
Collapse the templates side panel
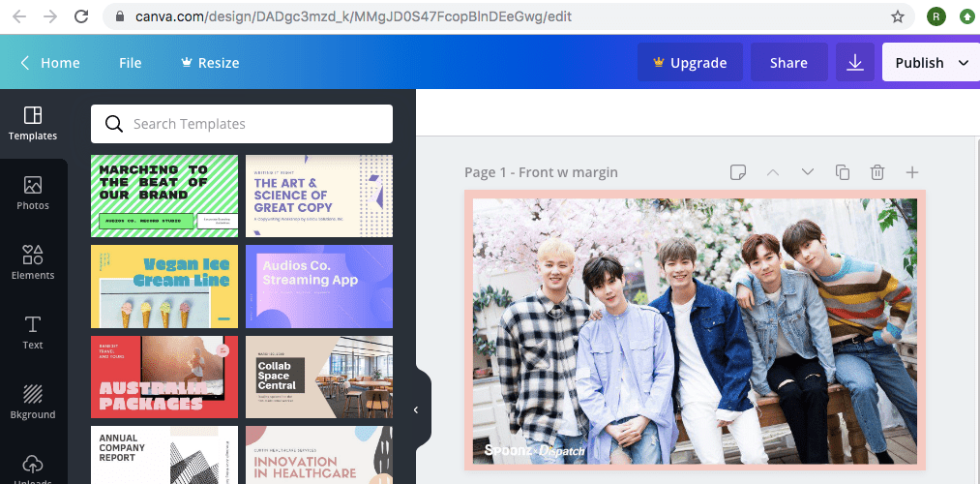tap(416, 409)
